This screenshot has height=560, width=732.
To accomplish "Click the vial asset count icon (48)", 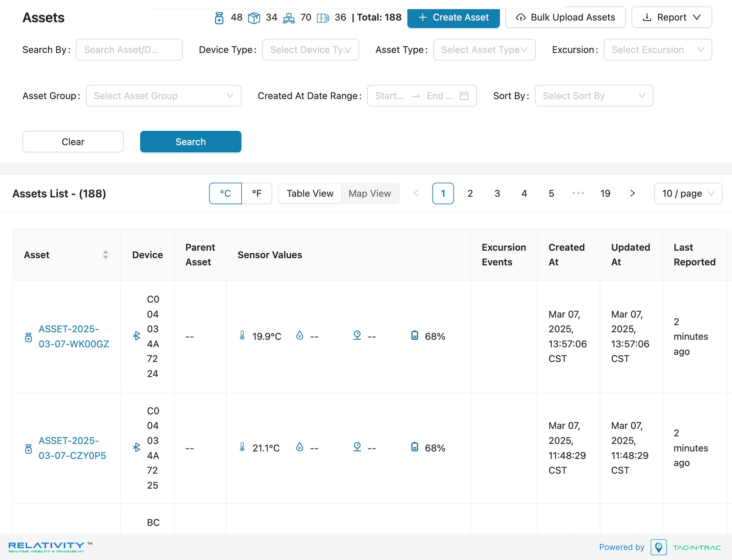I will click(219, 18).
